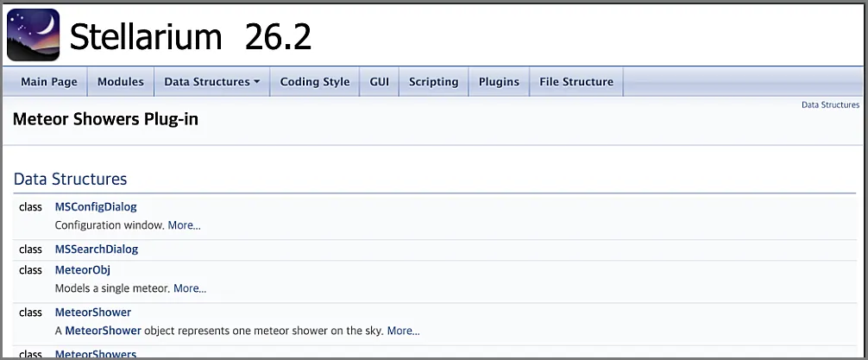Click the Data Structures section heading

tap(70, 179)
